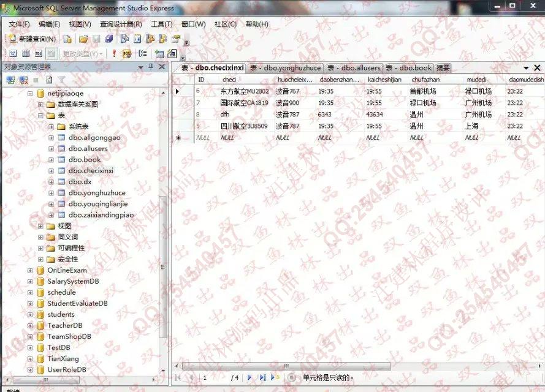Viewport: 545px width, 392px height.
Task: Collapse the 表 folder node
Action: (40, 116)
